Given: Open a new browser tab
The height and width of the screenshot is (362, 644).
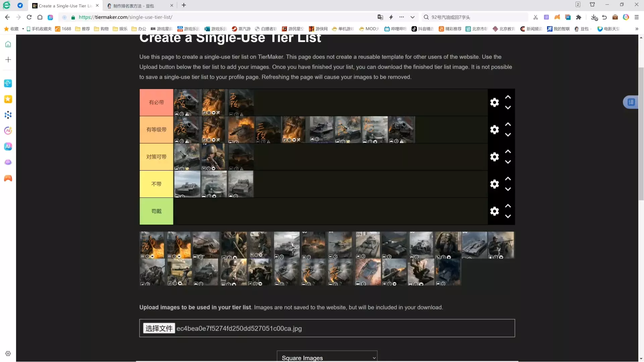Looking at the screenshot, I should [x=184, y=5].
